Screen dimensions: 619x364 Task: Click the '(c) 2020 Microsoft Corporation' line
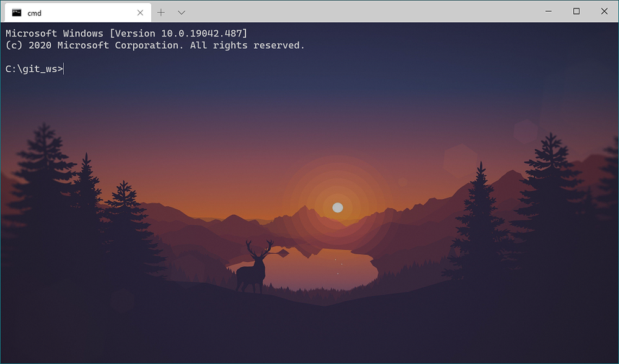coord(155,45)
